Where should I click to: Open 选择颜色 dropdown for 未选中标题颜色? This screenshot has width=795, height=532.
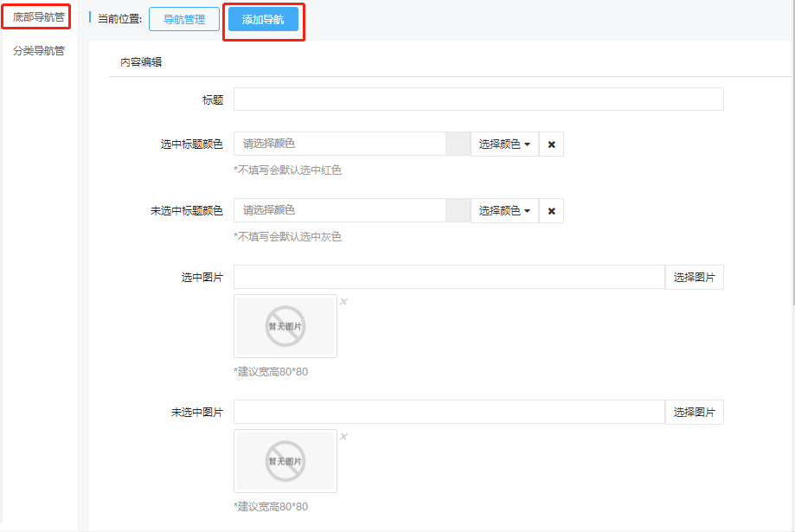pyautogui.click(x=504, y=210)
